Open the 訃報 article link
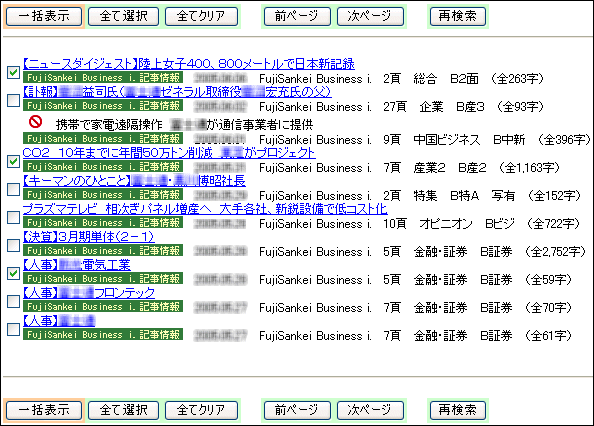 177,92
